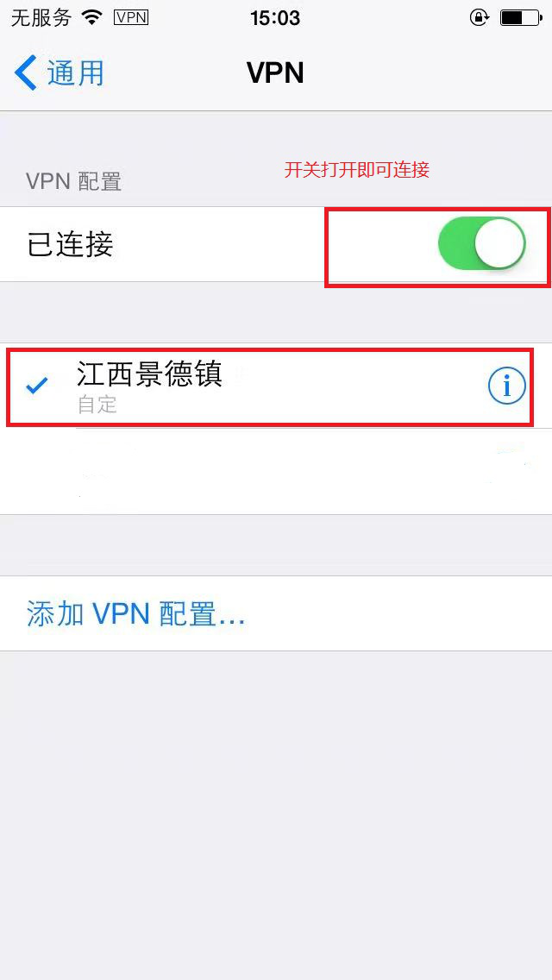
Task: Click the white knob of the VPN switch
Action: click(x=499, y=244)
